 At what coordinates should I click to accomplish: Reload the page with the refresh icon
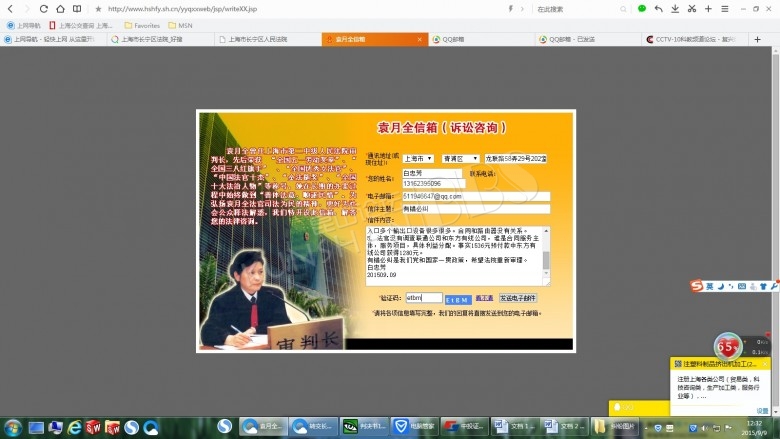[43, 8]
